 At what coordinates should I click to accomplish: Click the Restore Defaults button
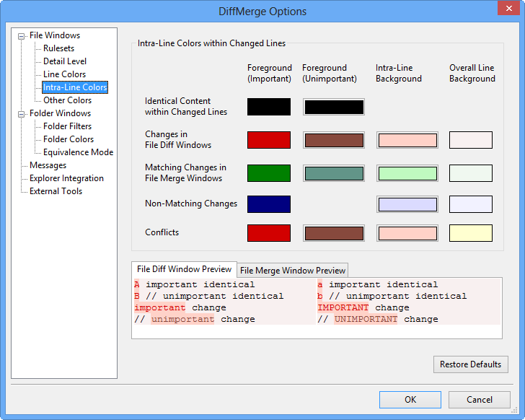470,364
